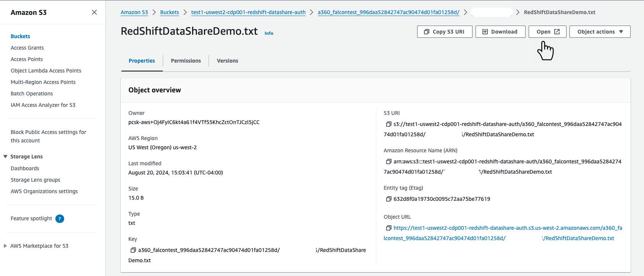Open Access Grants in the sidebar

click(27, 48)
